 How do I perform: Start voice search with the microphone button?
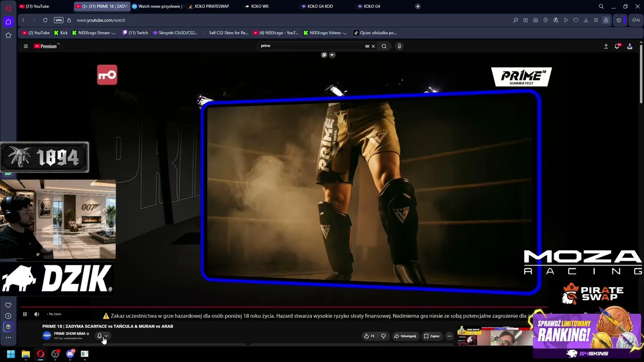click(399, 46)
